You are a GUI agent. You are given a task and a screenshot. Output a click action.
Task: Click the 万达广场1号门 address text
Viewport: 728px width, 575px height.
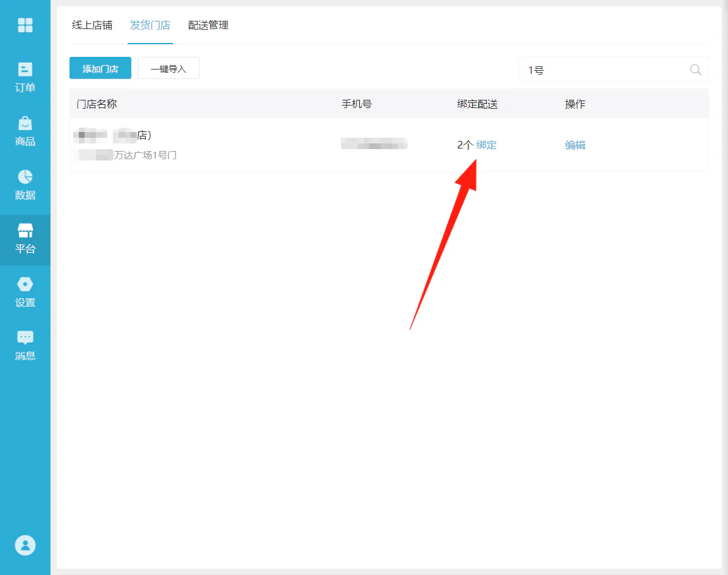[145, 155]
